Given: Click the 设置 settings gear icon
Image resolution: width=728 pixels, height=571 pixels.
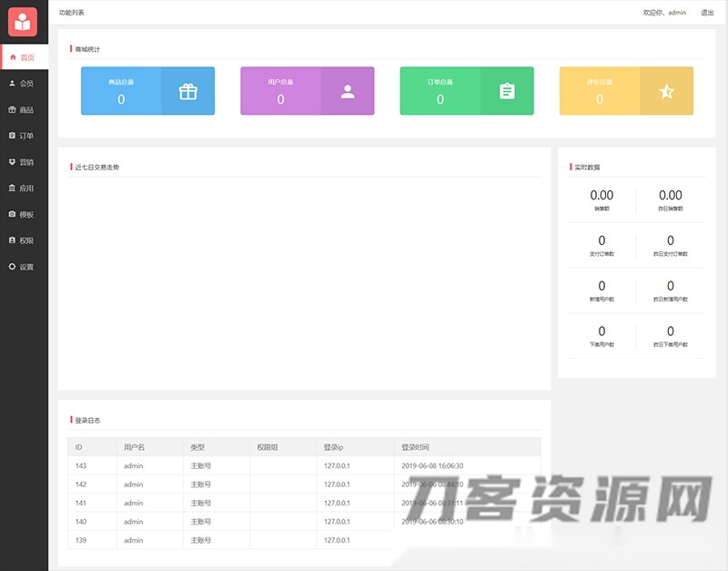Looking at the screenshot, I should tap(13, 267).
